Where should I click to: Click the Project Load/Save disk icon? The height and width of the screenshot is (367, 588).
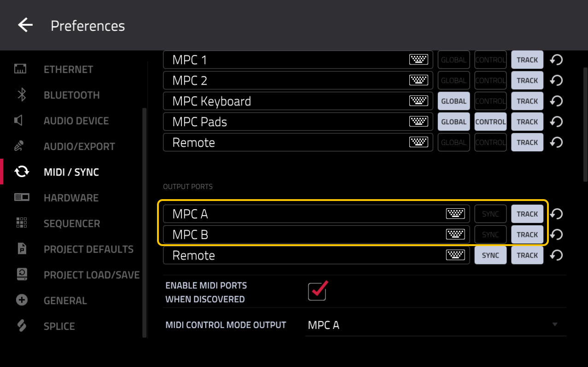[x=22, y=275]
